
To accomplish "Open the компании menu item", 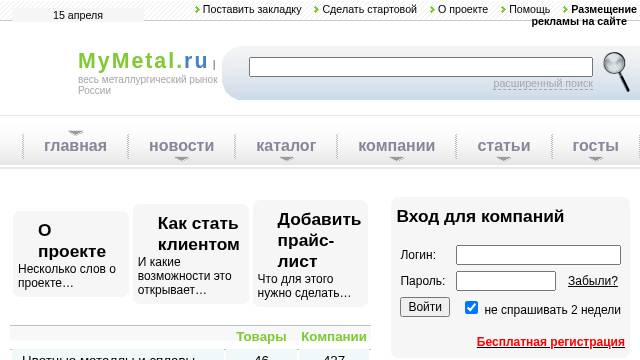I will 397,146.
